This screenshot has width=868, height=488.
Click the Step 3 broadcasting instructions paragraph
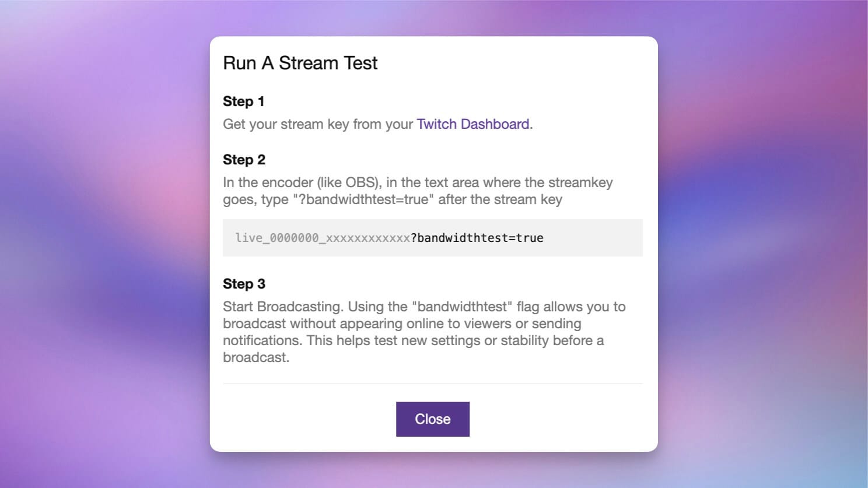tap(424, 331)
